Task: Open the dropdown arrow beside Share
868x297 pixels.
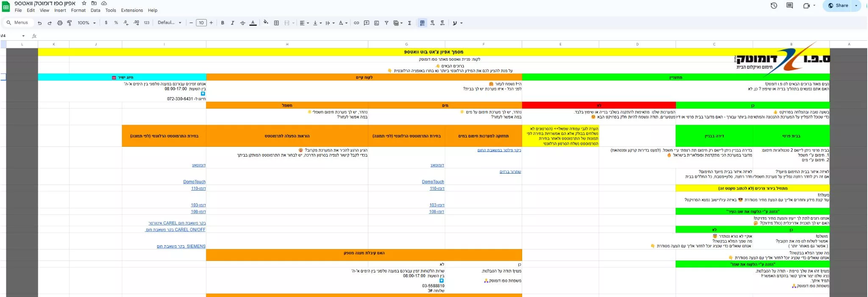Action: [857, 6]
